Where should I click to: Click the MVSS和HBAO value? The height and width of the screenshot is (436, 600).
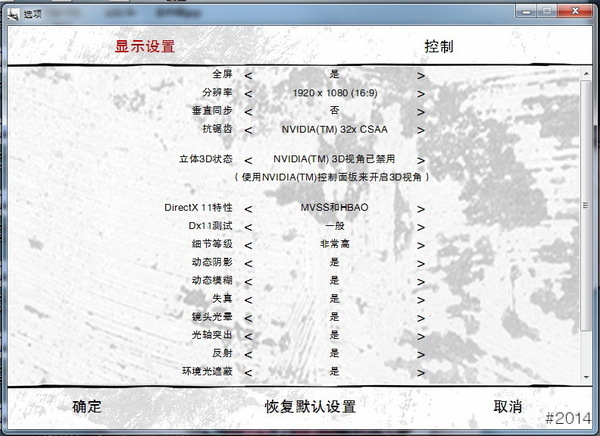[x=334, y=207]
